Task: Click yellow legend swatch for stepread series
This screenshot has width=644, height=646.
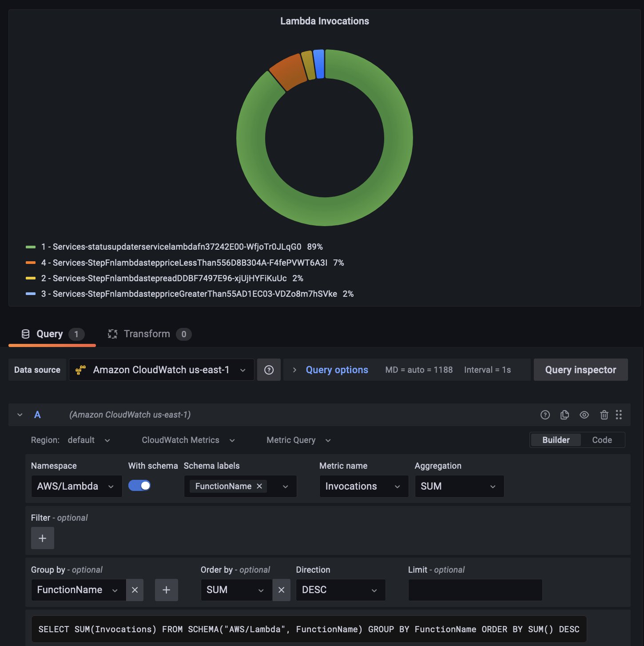Action: pos(31,278)
